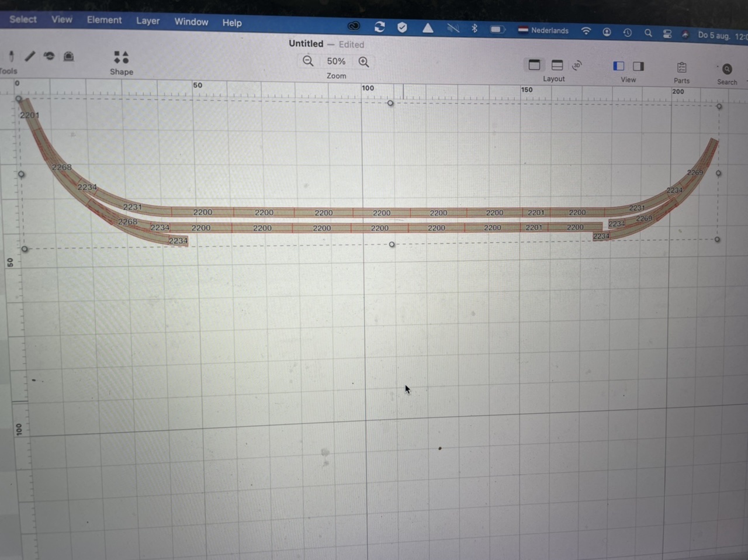This screenshot has width=748, height=560.
Task: Click the selection handle on the bottom edge middle
Action: point(392,244)
